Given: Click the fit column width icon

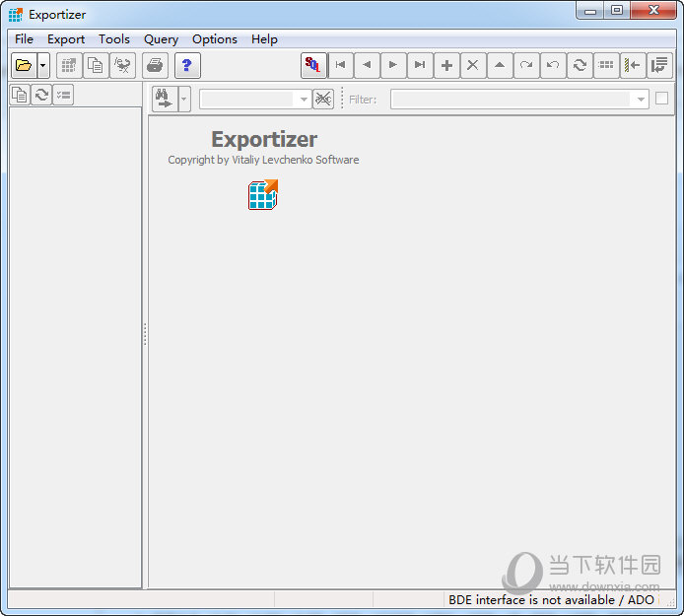Looking at the screenshot, I should tap(633, 65).
